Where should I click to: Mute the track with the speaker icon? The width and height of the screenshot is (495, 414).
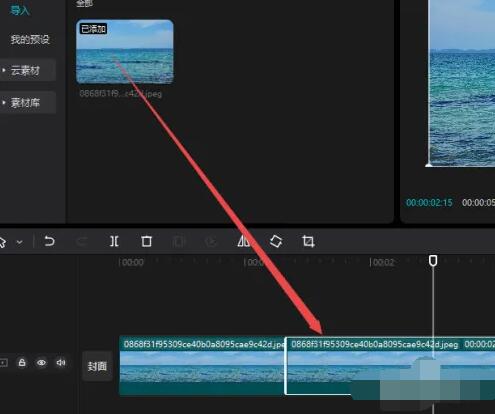[61, 362]
